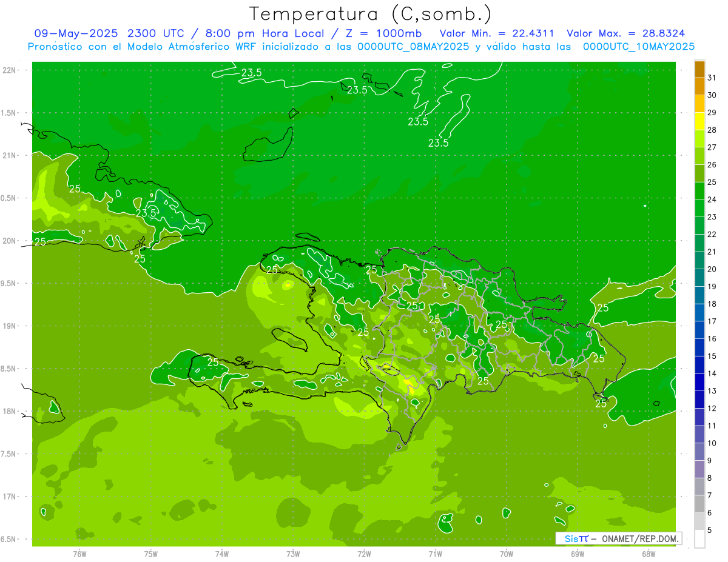Pick the lavender swatch between 8 and 9

tap(699, 469)
